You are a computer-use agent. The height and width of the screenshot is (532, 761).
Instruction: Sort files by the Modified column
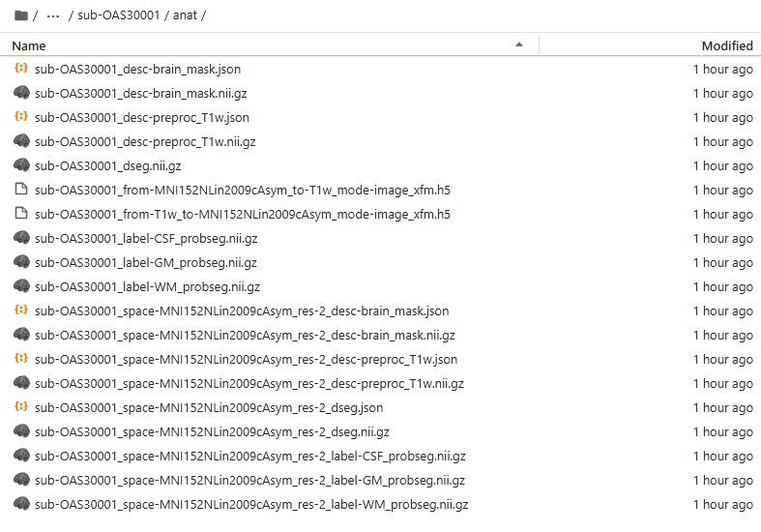(726, 45)
